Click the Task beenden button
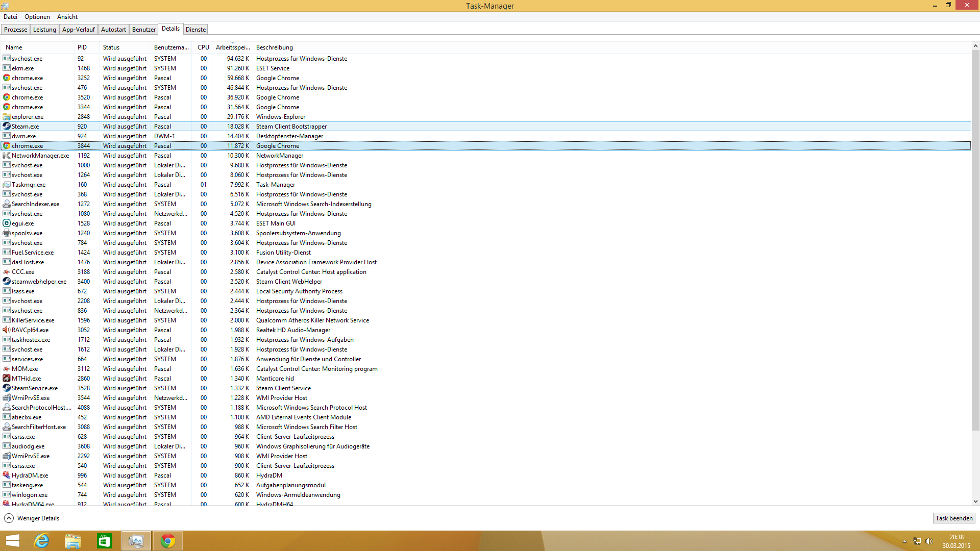This screenshot has height=551, width=980. coord(954,518)
